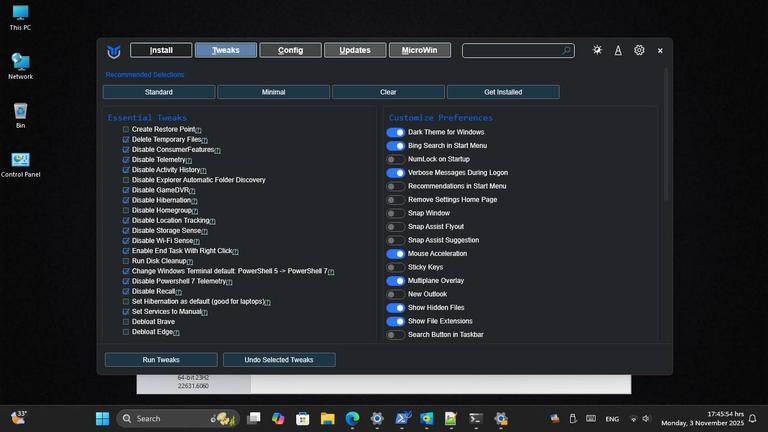Open notification bell in system tray
This screenshot has height=432, width=768.
coord(753,419)
